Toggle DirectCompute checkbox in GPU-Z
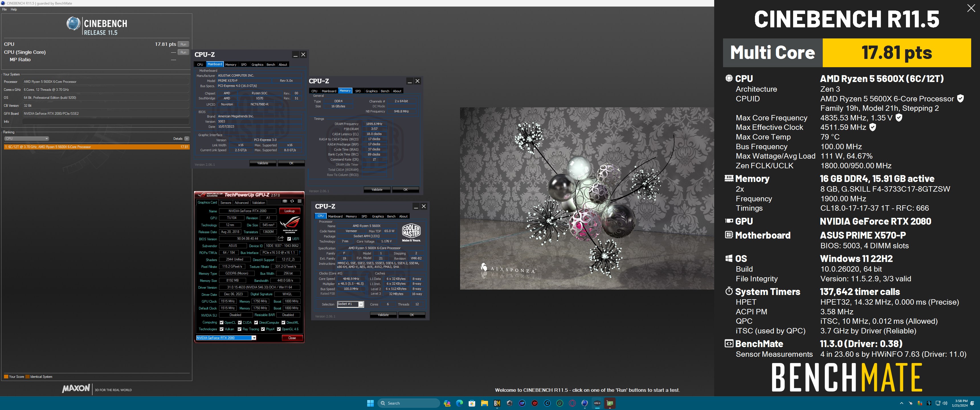980x410 pixels. point(256,323)
